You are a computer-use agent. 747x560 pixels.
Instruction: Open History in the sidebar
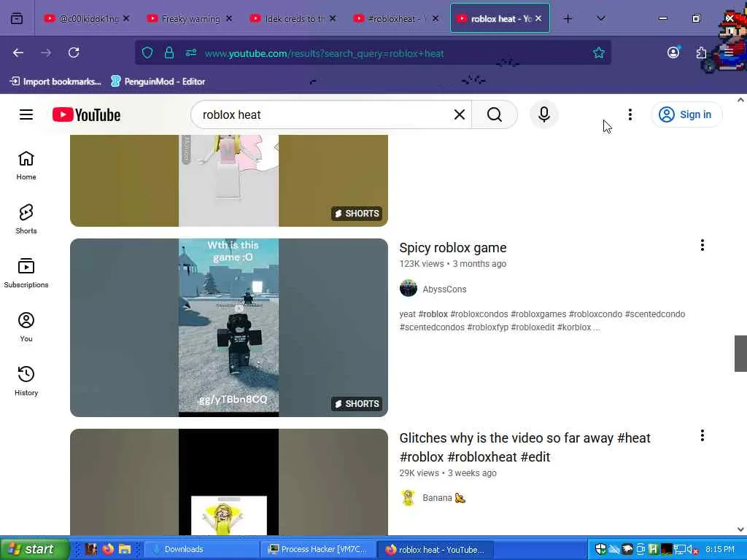point(26,381)
